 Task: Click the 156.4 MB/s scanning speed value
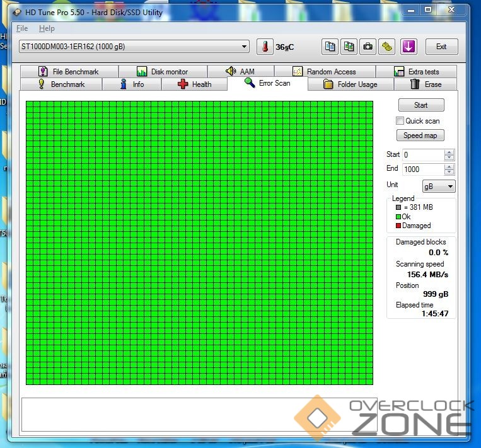tap(427, 275)
